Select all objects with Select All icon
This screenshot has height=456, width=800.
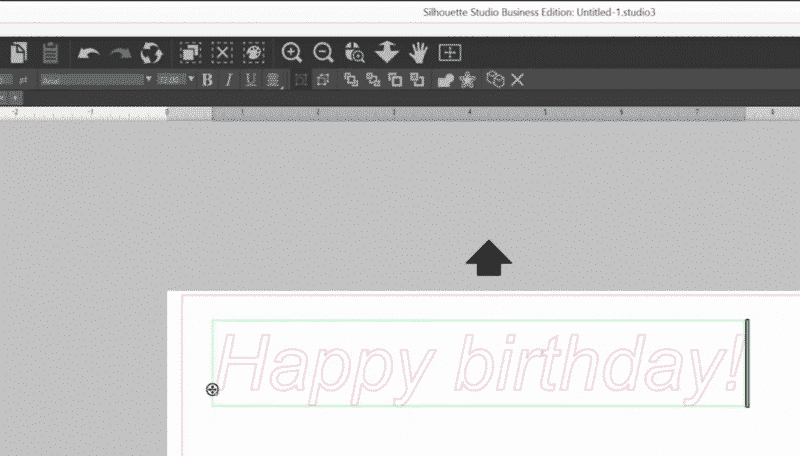click(190, 53)
